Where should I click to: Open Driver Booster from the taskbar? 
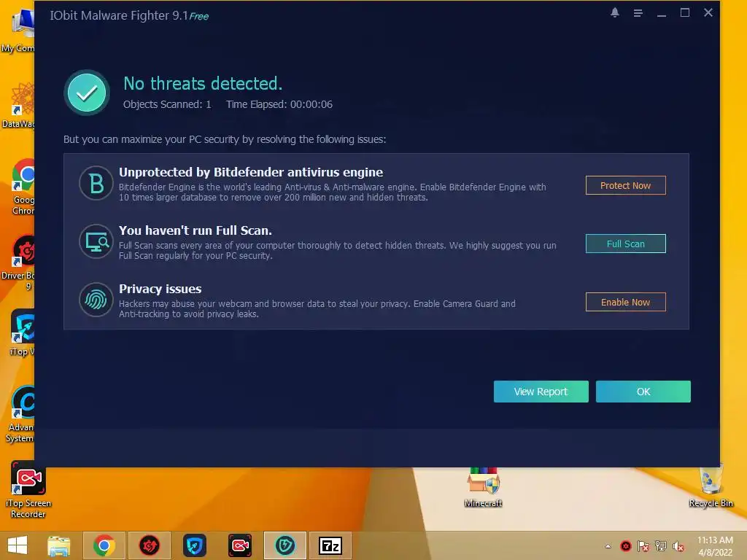point(149,545)
